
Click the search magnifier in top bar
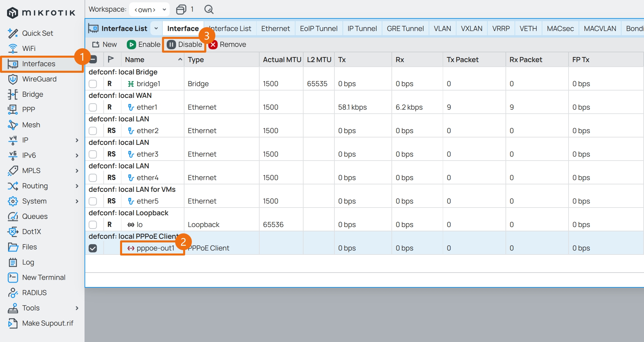coord(209,9)
